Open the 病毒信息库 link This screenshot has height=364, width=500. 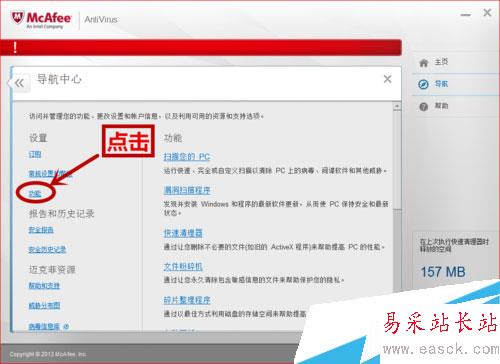(44, 326)
